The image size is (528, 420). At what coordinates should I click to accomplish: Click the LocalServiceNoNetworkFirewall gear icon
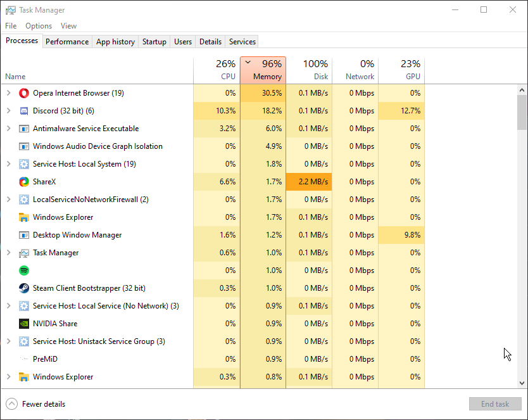[24, 200]
